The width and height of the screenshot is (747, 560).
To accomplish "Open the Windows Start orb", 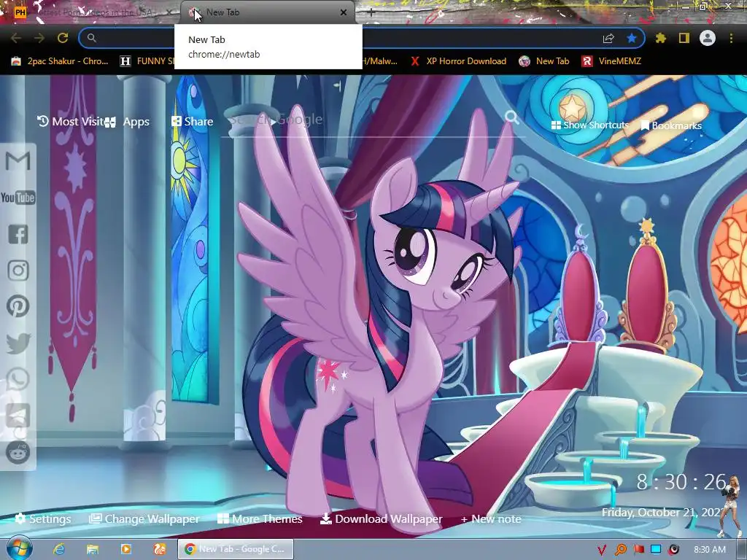I will pyautogui.click(x=19, y=548).
